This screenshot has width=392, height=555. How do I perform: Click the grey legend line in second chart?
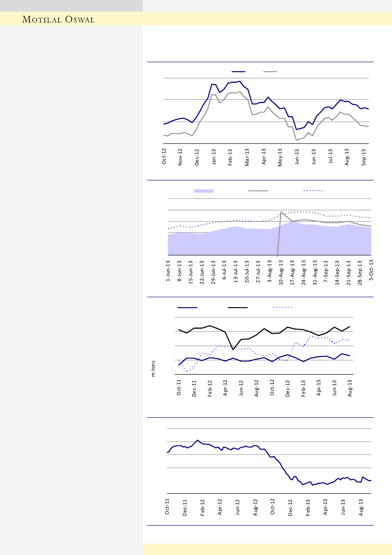(x=258, y=190)
